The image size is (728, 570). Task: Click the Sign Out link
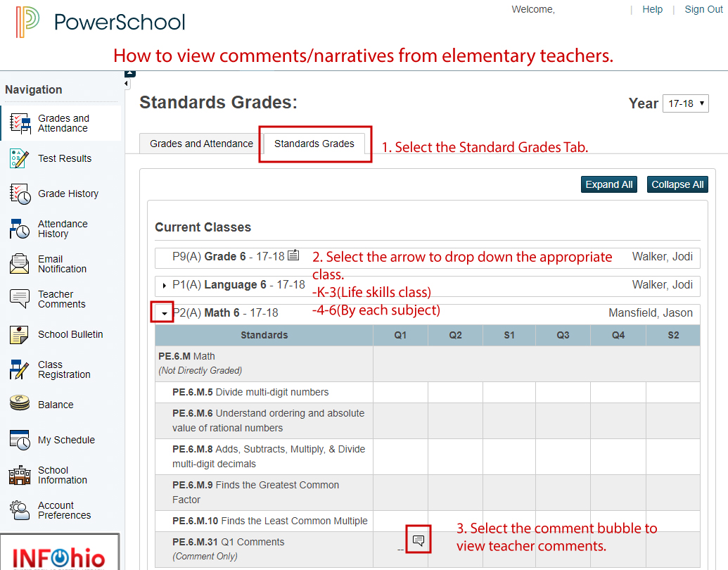703,9
